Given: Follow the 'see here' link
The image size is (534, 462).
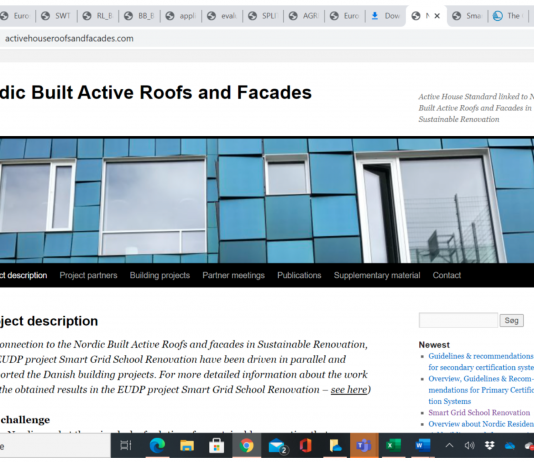Looking at the screenshot, I should click(x=349, y=389).
